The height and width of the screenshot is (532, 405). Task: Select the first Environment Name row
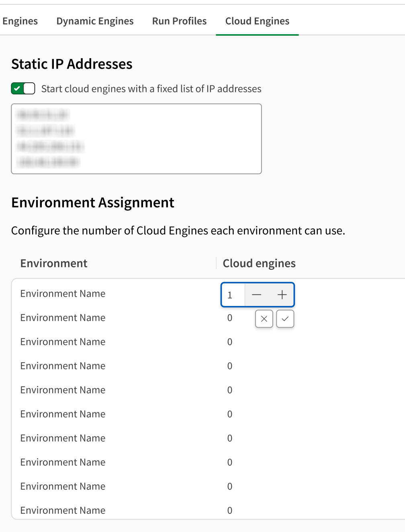[62, 294]
